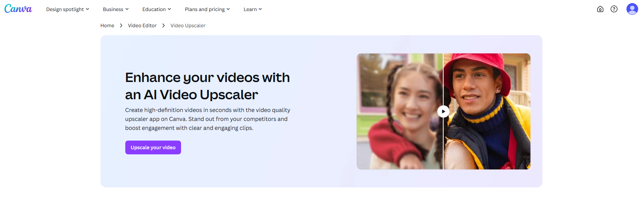Expand the Plans and pricing menu

pos(207,9)
